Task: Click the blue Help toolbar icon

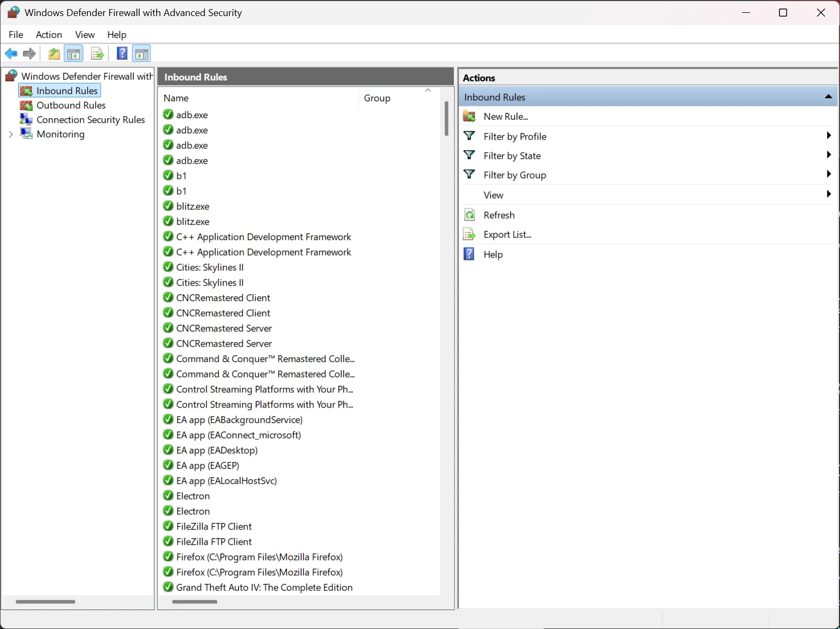Action: (122, 53)
